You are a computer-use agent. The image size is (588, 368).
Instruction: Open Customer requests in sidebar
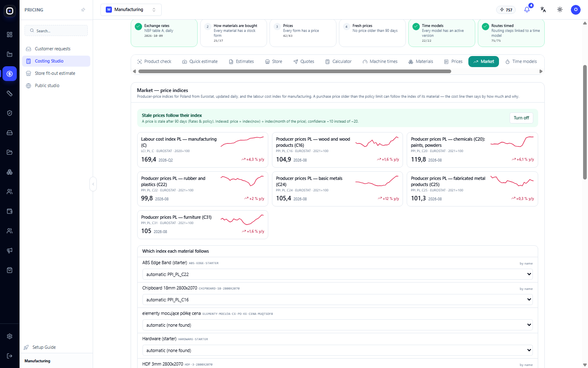tap(56, 49)
